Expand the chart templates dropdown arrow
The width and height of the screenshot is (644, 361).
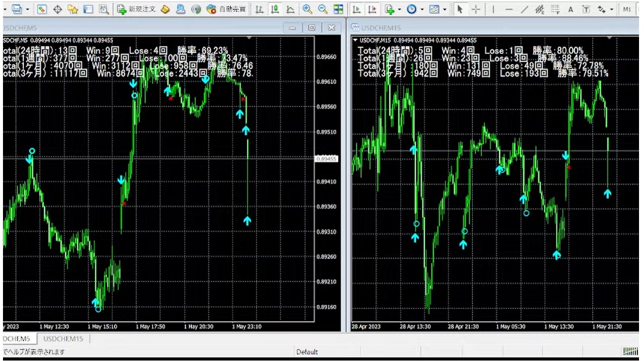(x=444, y=9)
